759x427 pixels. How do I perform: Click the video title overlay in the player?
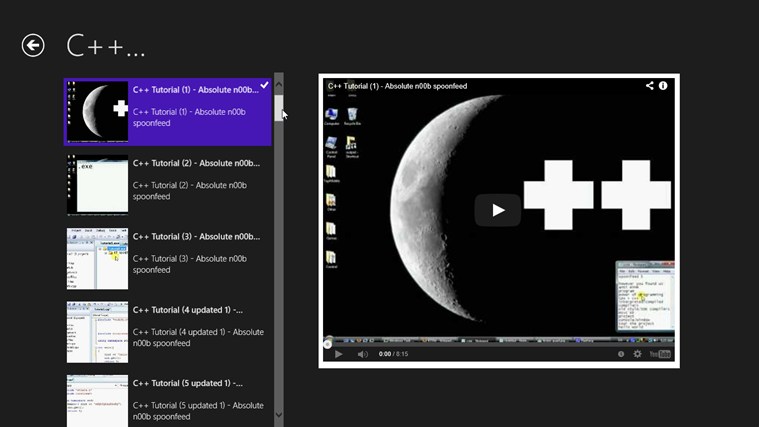tap(397, 86)
